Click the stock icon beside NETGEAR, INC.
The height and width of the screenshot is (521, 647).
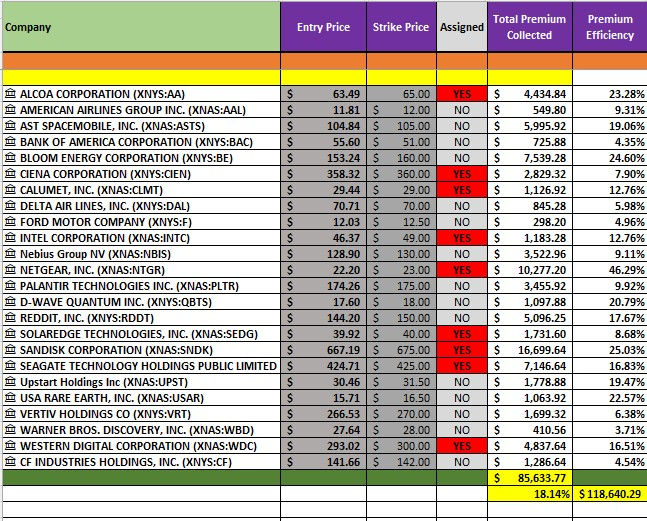pos(10,270)
